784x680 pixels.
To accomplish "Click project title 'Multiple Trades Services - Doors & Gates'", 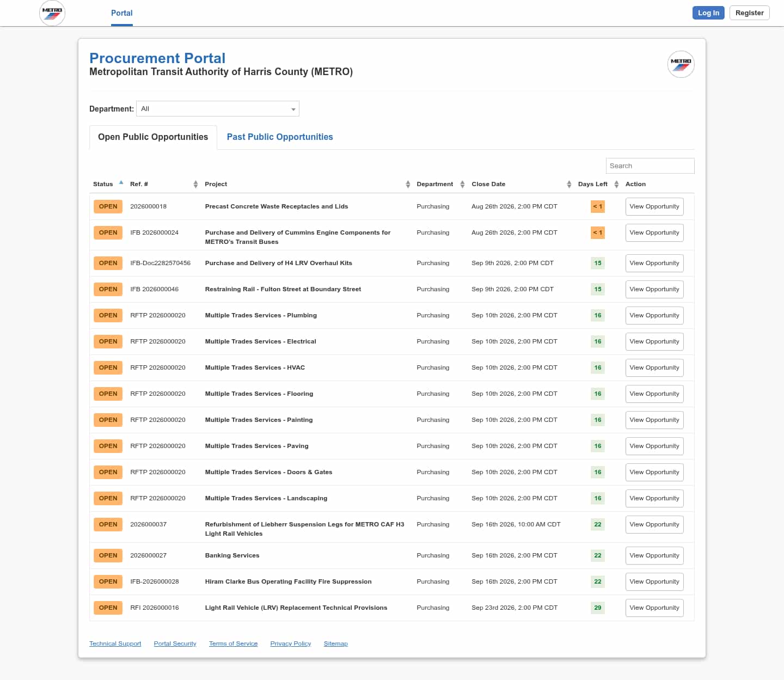I will point(268,473).
